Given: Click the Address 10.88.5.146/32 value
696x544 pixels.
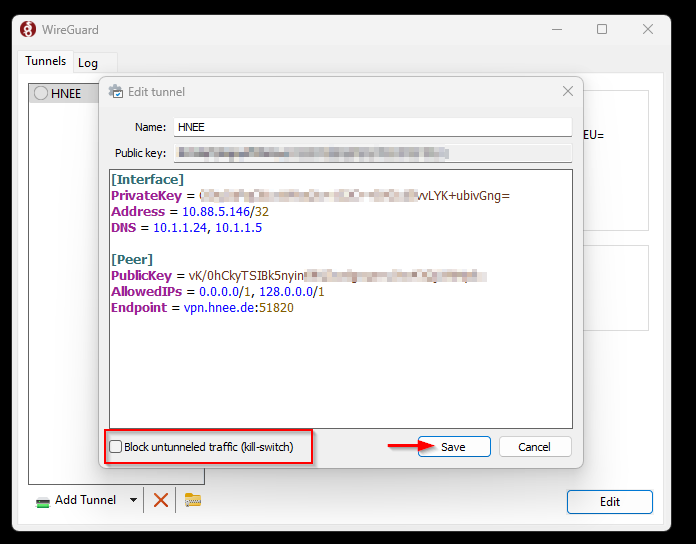Looking at the screenshot, I should click(x=225, y=212).
